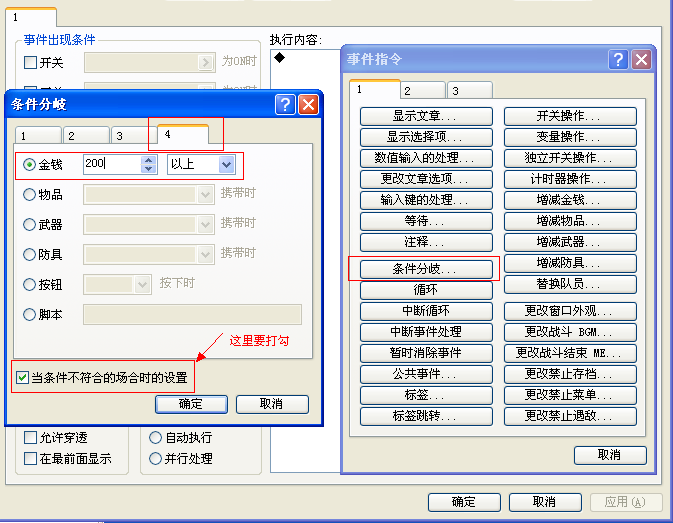Select the 脚本 radio option
The width and height of the screenshot is (673, 523).
coord(29,314)
